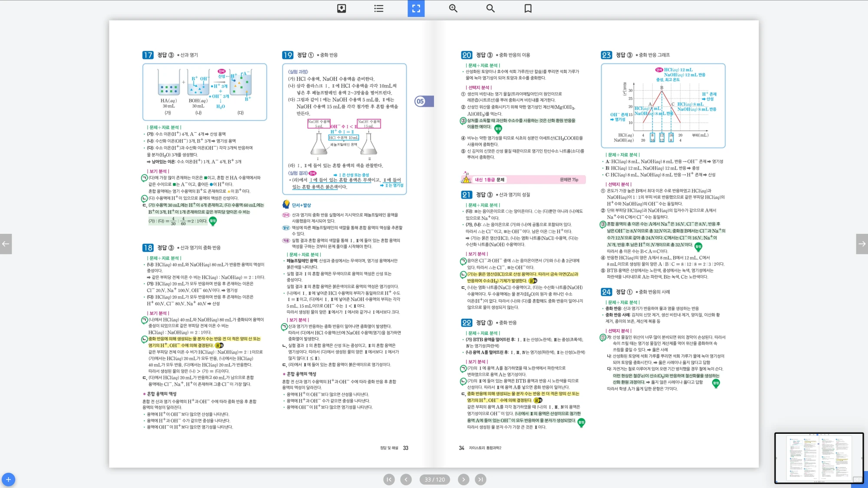Click the purple 05 chapter tab
This screenshot has height=488, width=868.
tap(424, 101)
